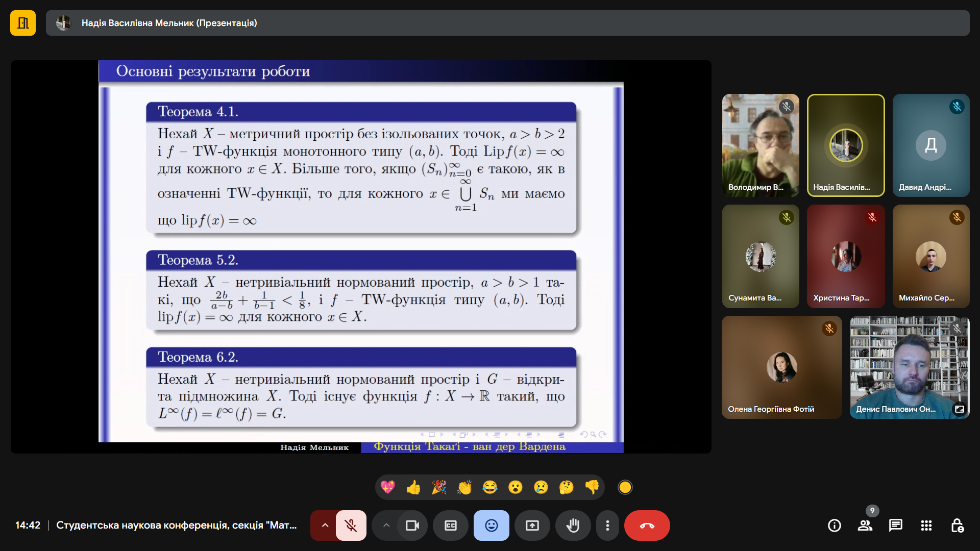Open the chat with everyone panel
This screenshot has height=551, width=980.
[x=896, y=525]
